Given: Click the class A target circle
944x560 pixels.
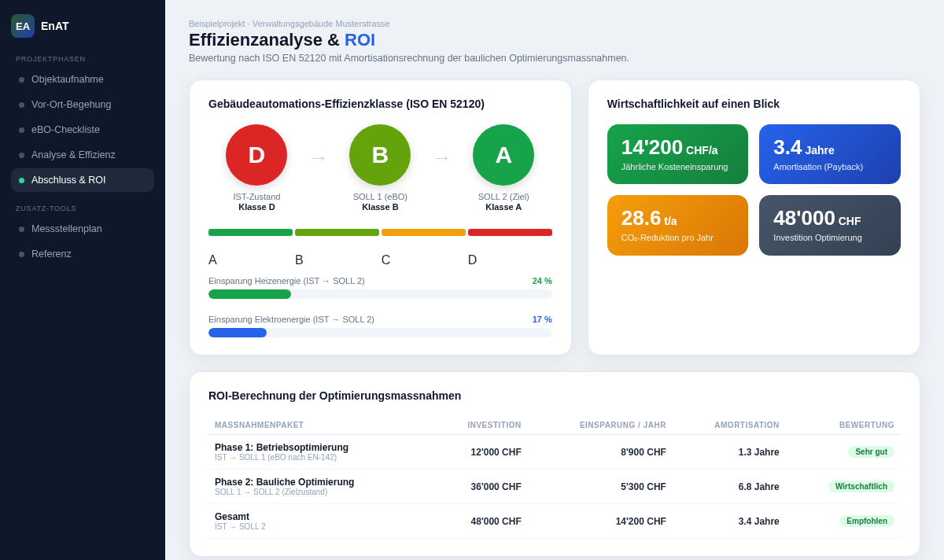Looking at the screenshot, I should pos(503,155).
